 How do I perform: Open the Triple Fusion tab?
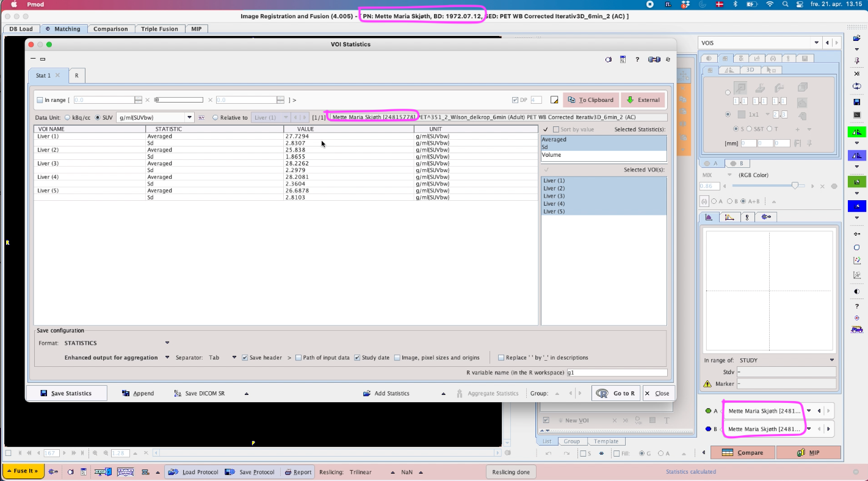point(159,29)
